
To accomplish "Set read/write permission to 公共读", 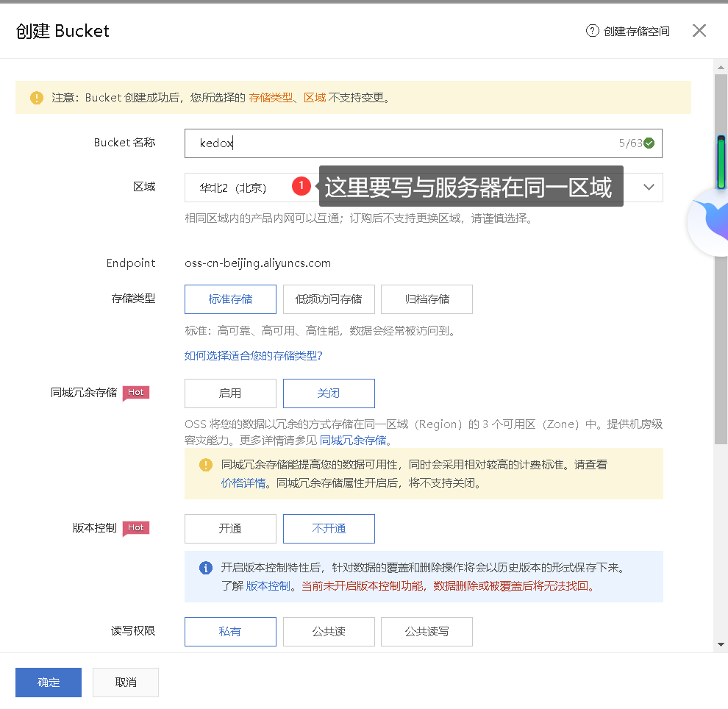I will click(x=329, y=632).
